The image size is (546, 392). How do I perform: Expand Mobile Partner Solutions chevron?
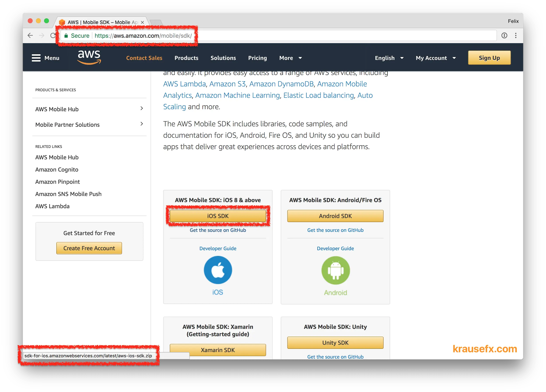(142, 124)
